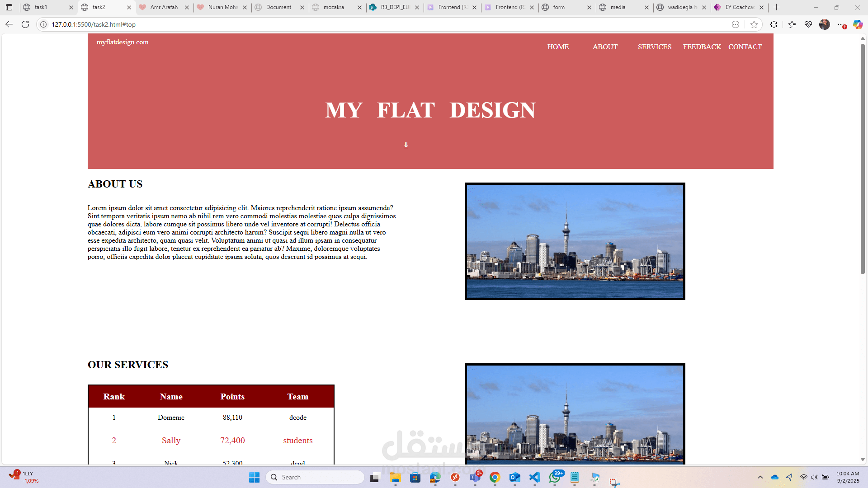
Task: Click the students team cell
Action: pos(297,441)
